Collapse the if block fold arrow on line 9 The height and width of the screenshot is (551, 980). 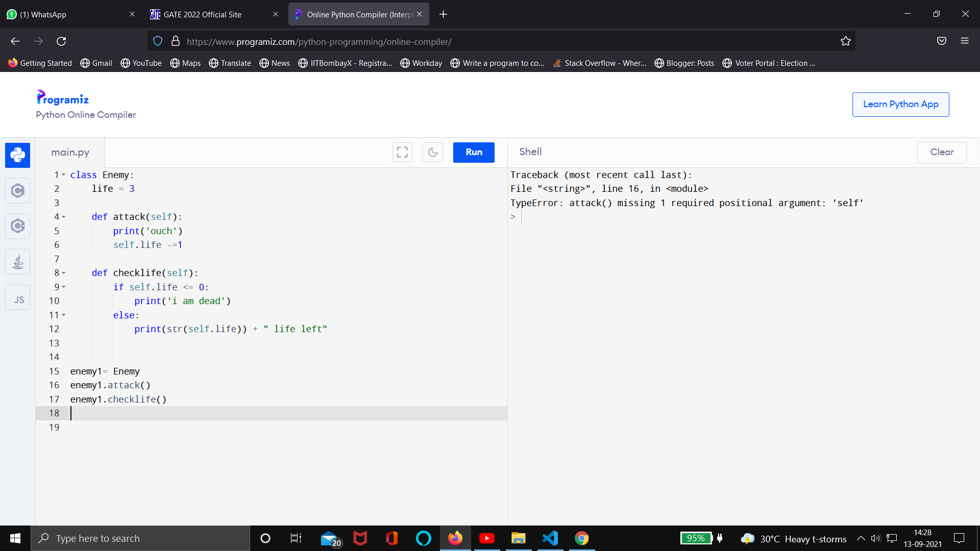64,287
